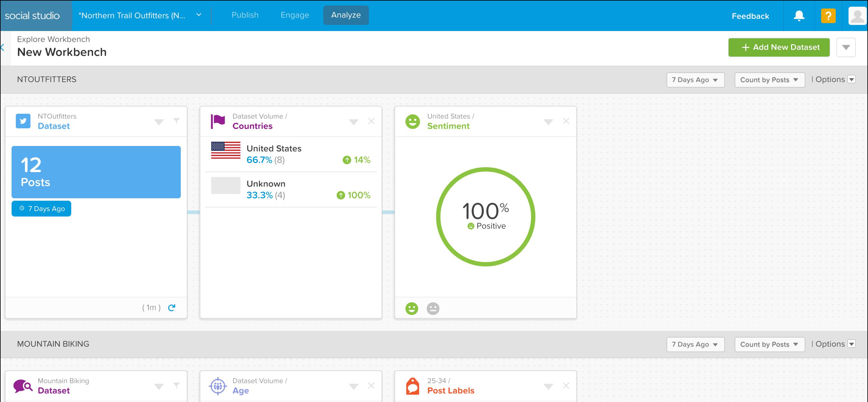
Task: Click the Twitter icon on NTOutfitters Dataset card
Action: pyautogui.click(x=23, y=121)
